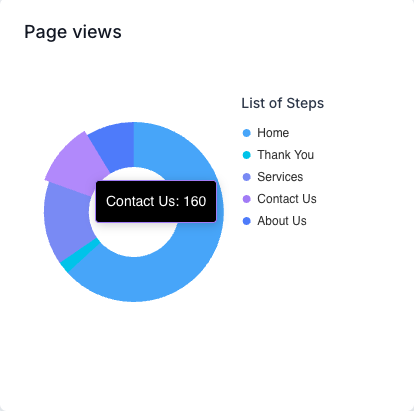Image resolution: width=414 pixels, height=411 pixels.
Task: Toggle the About Us legend label
Action: click(x=282, y=221)
